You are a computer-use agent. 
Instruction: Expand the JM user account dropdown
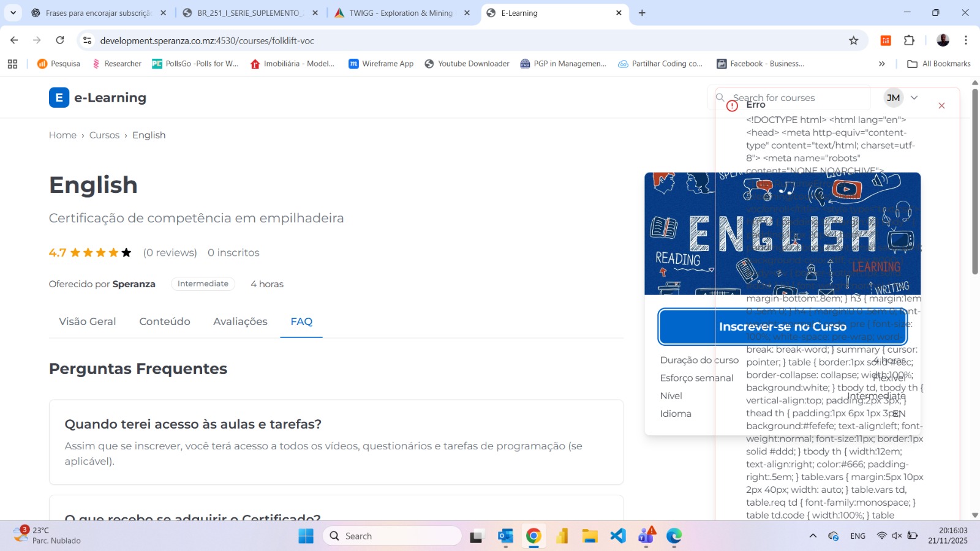[x=914, y=97]
